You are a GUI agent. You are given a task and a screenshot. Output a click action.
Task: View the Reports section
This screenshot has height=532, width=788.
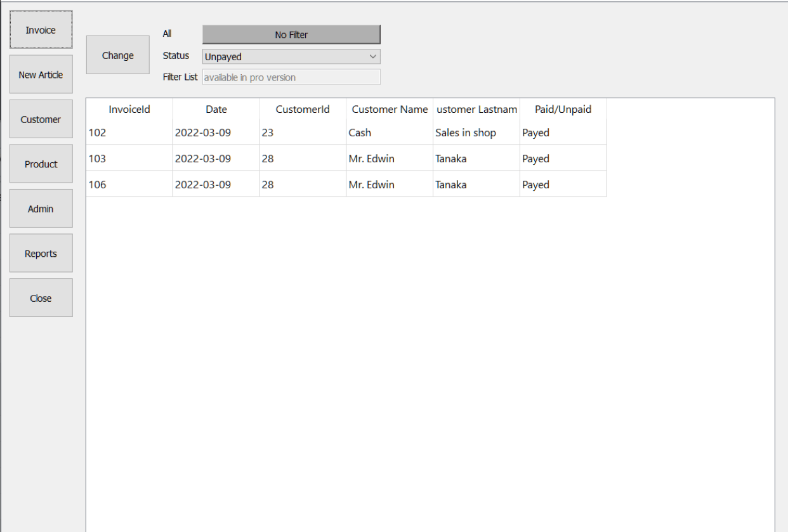[41, 252]
